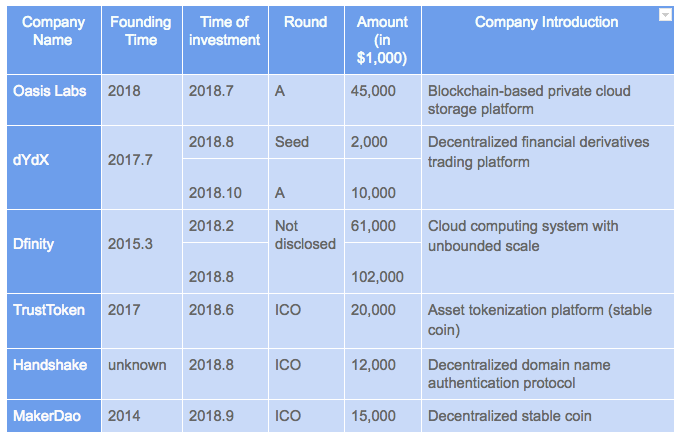Screen dimensions: 680x437
Task: Click the Time of investment header
Action: (224, 31)
